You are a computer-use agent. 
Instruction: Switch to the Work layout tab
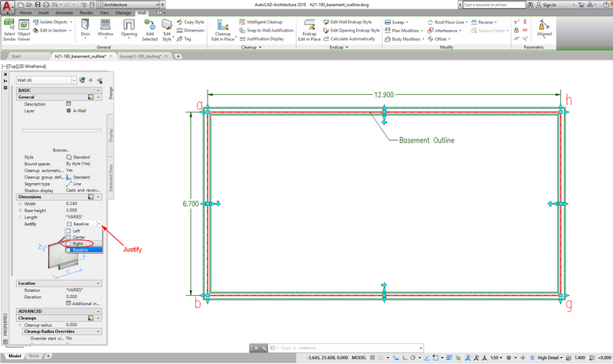click(x=34, y=356)
